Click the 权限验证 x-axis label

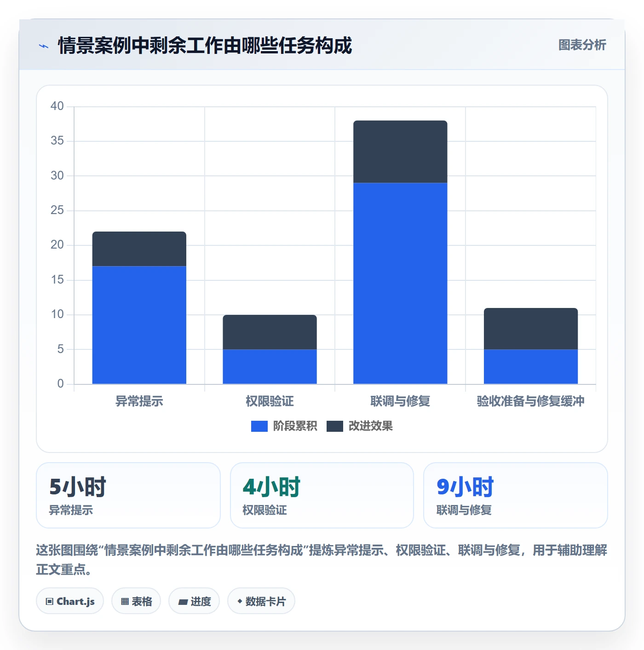point(270,401)
